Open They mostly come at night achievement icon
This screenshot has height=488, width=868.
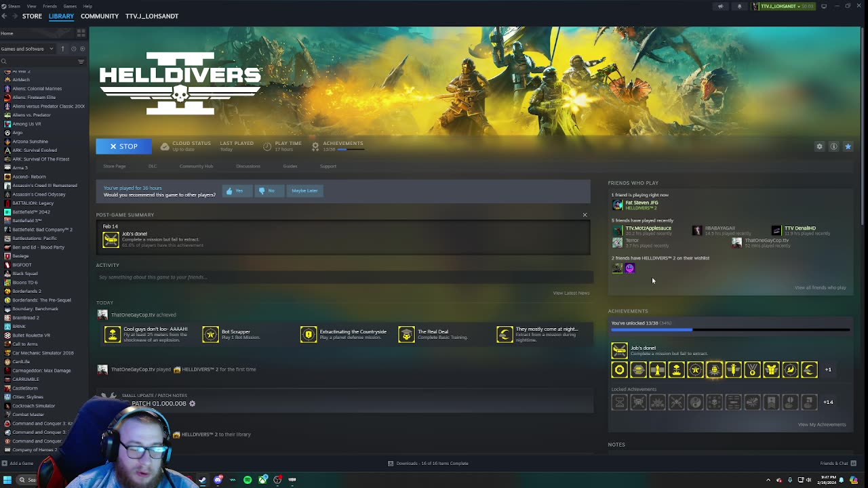click(505, 334)
